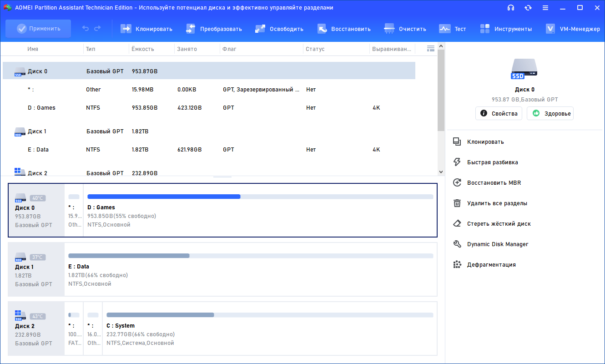Click the Здоровье health button
The width and height of the screenshot is (605, 364).
coord(550,113)
